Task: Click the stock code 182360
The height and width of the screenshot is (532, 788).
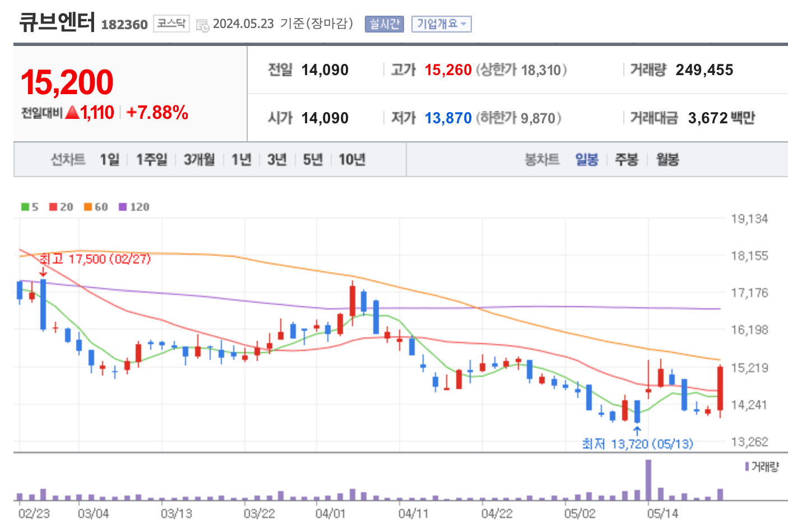Action: click(124, 25)
